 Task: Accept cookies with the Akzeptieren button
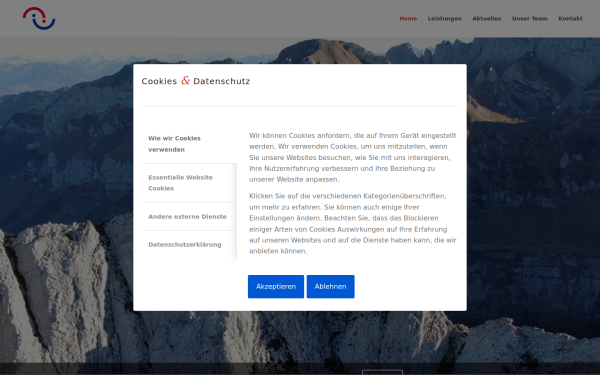pos(276,287)
